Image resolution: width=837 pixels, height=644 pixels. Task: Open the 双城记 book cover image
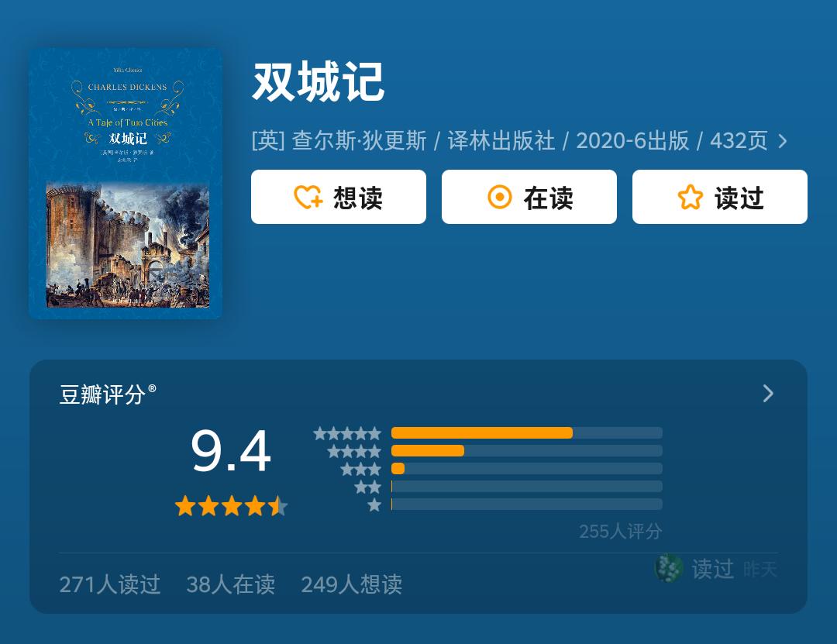(x=126, y=184)
